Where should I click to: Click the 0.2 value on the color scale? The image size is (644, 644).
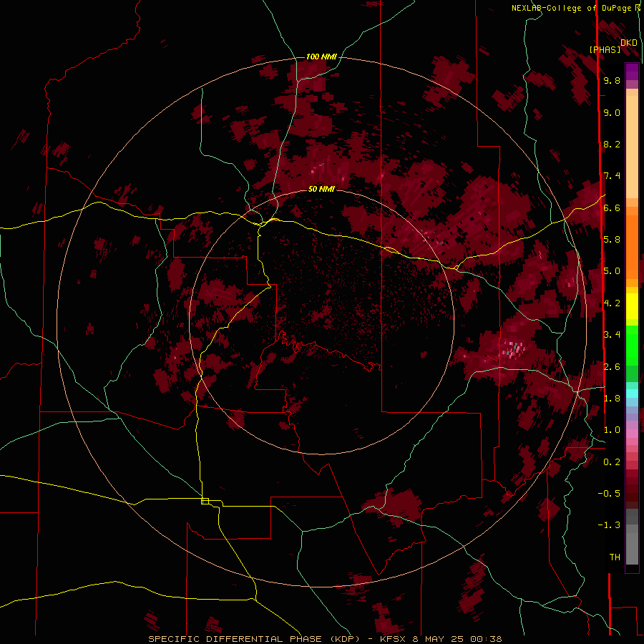[612, 462]
